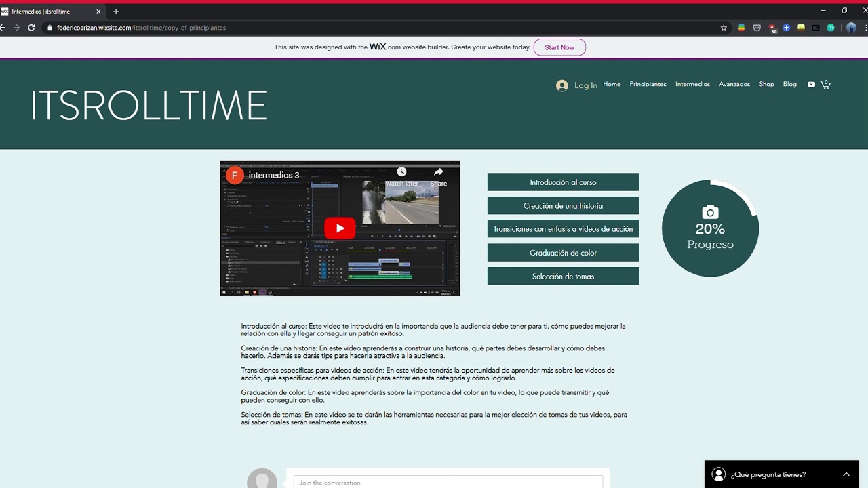
Task: Click the Creación de una historia button
Action: coord(563,206)
